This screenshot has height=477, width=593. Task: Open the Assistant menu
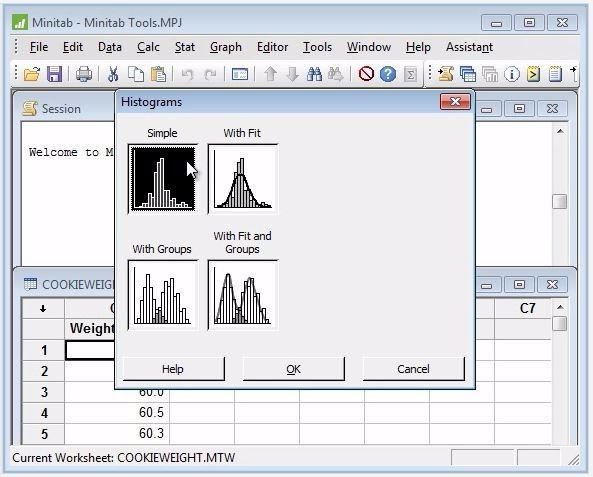(469, 47)
